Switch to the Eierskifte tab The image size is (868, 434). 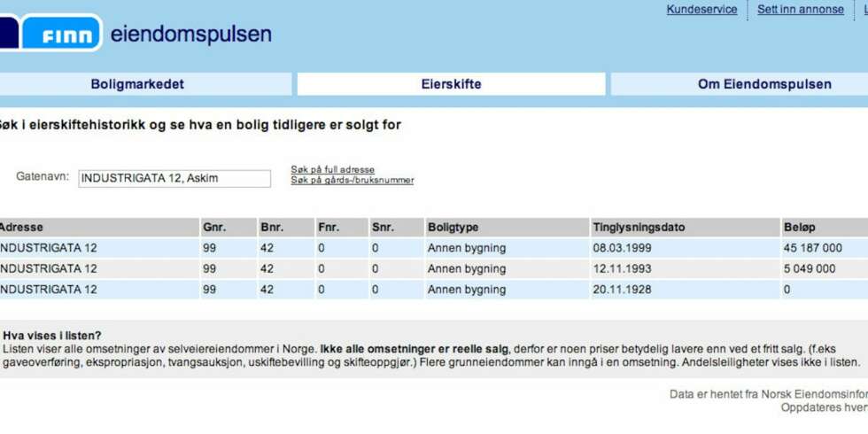click(x=451, y=84)
